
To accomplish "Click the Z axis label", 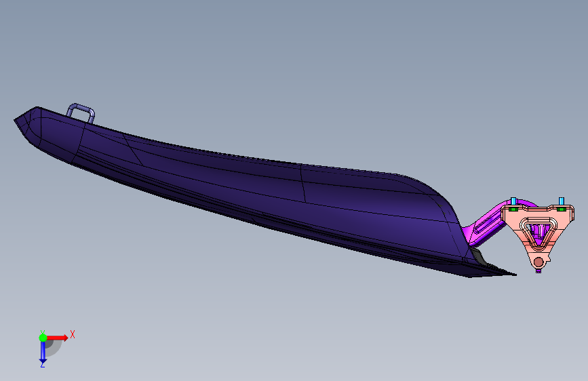I will tap(42, 364).
